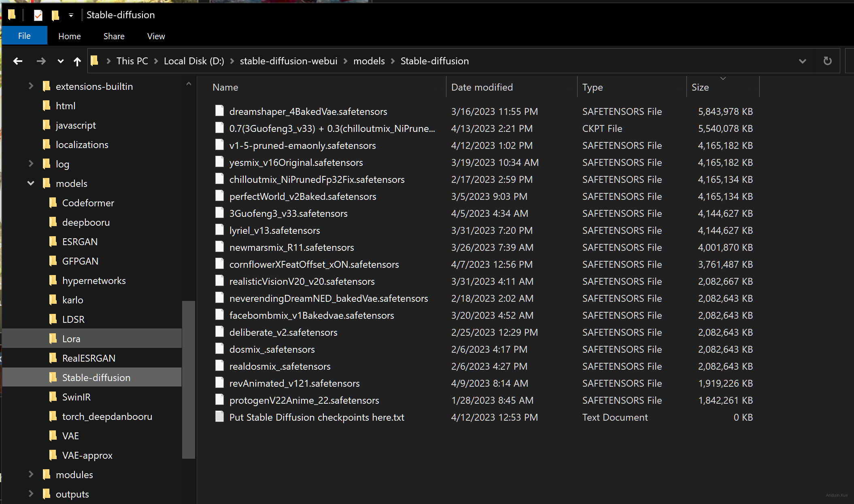
Task: Expand the outputs folder tree node
Action: (x=31, y=493)
